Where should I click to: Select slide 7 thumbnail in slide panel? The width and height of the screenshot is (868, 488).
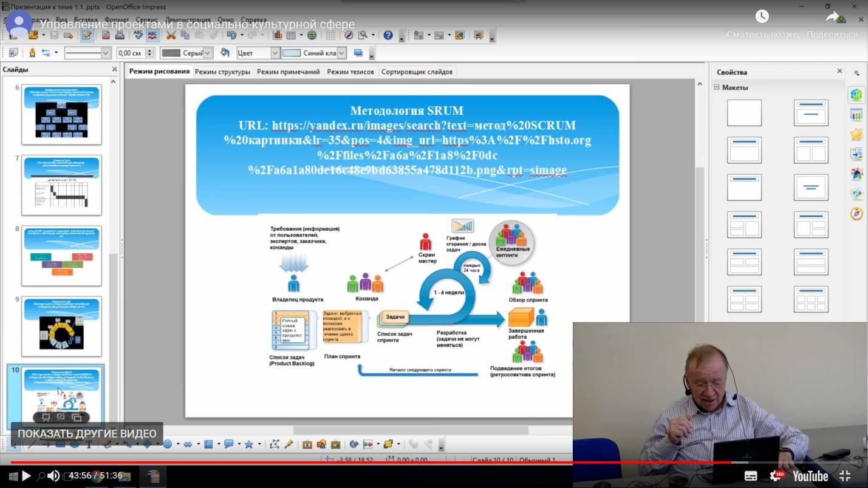[61, 185]
